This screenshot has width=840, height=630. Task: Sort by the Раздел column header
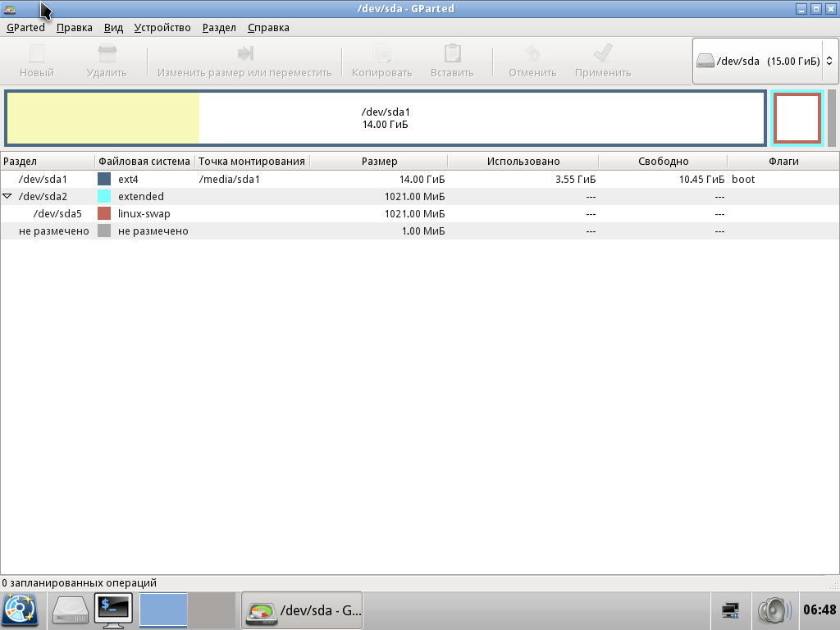48,162
